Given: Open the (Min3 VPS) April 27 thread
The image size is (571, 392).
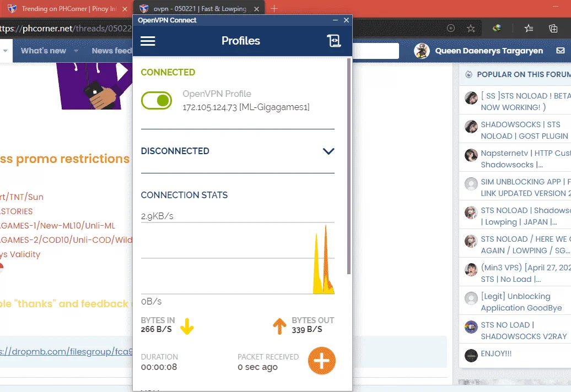Looking at the screenshot, I should click(526, 274).
